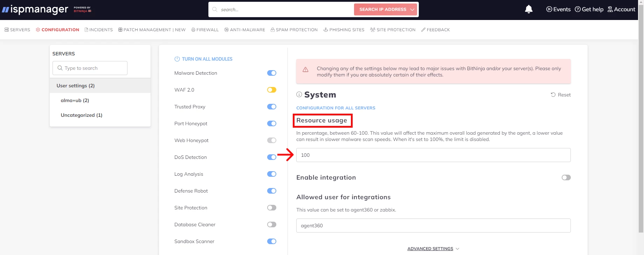Switch on Enable integration

click(566, 177)
